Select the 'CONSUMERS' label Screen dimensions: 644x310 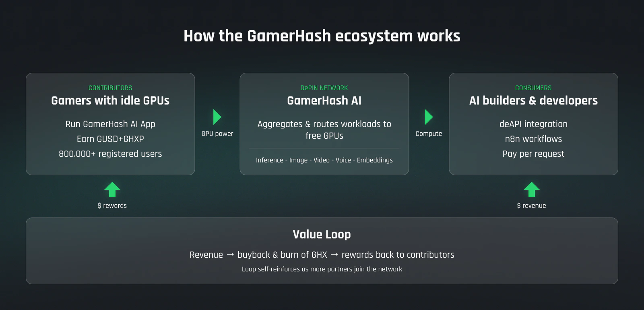click(x=533, y=88)
